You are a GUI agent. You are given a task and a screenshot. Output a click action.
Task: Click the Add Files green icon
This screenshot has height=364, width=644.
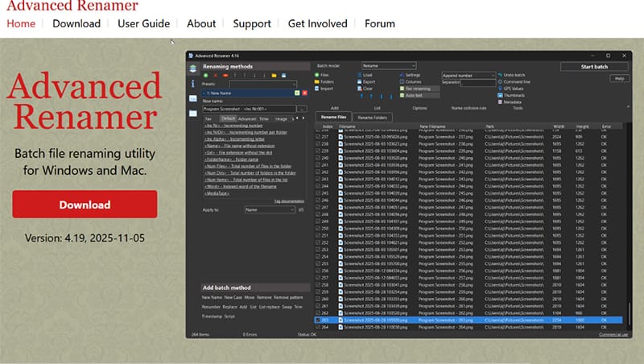[316, 75]
